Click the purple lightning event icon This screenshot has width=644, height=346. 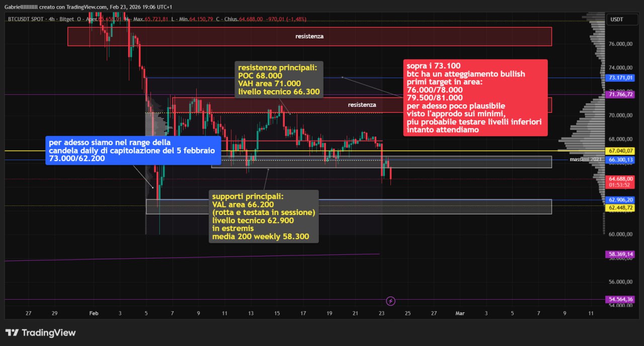coord(391,301)
